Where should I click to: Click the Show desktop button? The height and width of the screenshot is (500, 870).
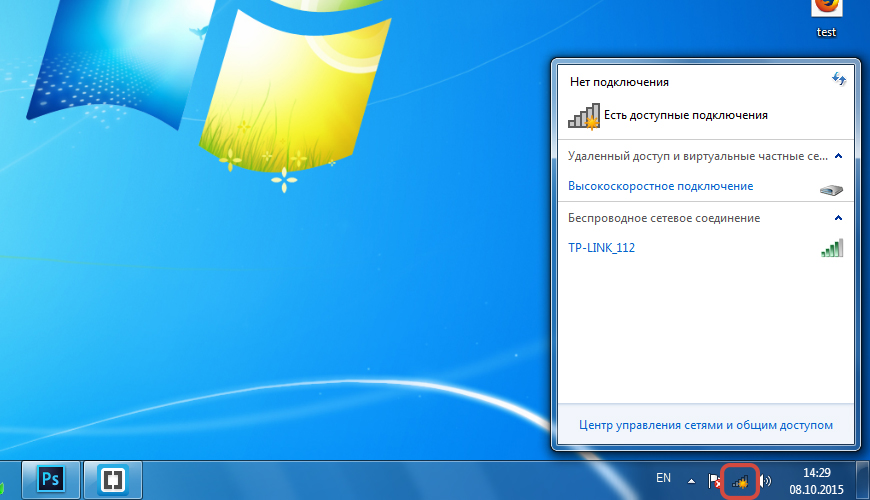coord(863,481)
